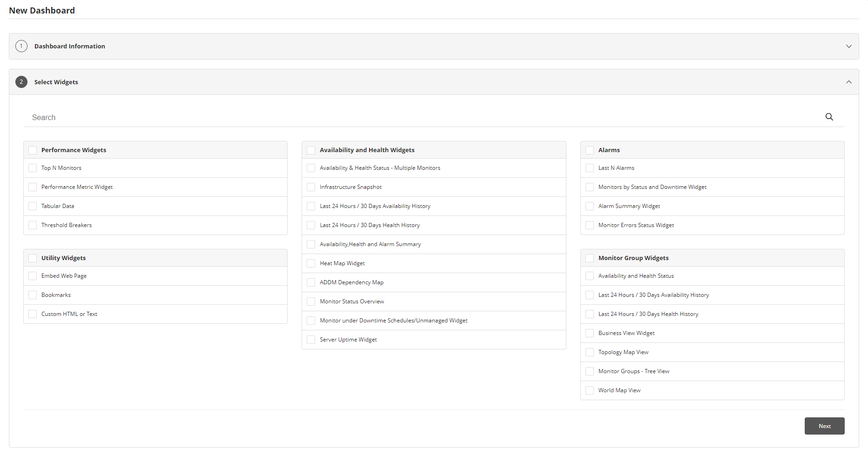Expand the Dashboard Information section chevron
The image size is (868, 449).
point(848,46)
